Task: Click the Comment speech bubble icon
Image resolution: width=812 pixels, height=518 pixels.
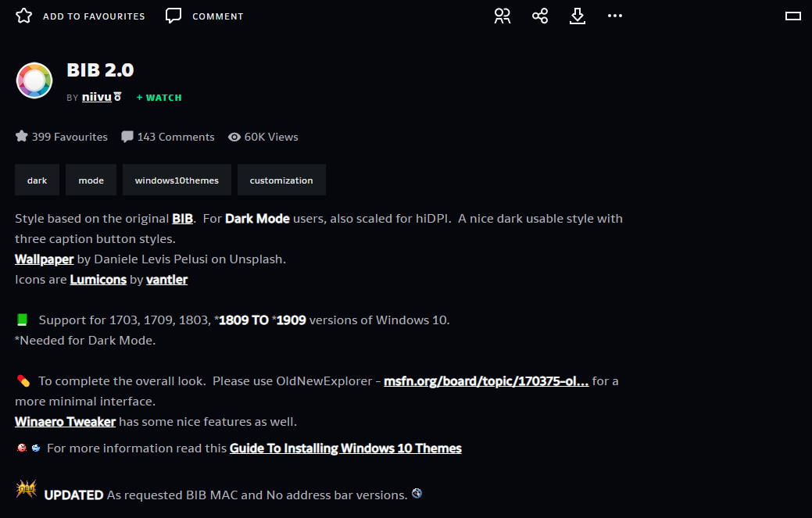Action: (173, 16)
